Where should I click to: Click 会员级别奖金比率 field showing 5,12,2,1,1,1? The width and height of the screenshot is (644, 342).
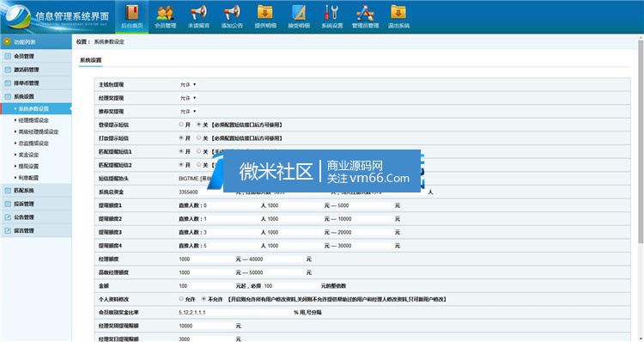235,313
